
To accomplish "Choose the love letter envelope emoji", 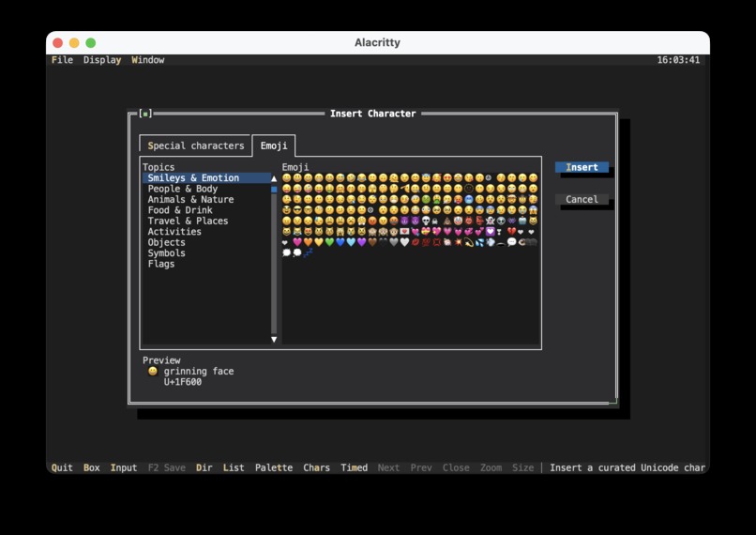I will pos(404,232).
